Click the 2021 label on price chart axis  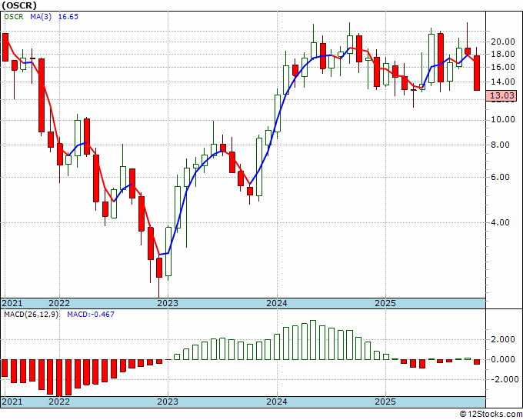(12, 303)
